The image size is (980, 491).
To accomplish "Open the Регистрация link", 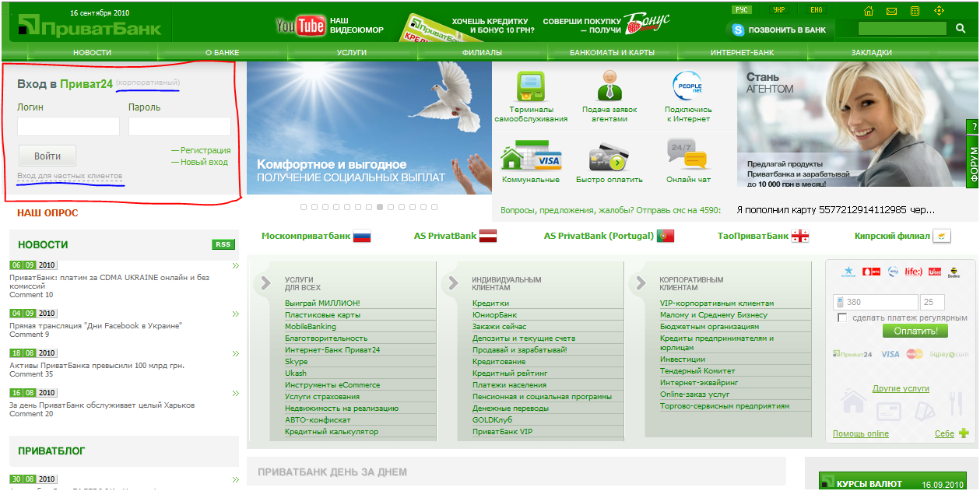I will click(205, 150).
